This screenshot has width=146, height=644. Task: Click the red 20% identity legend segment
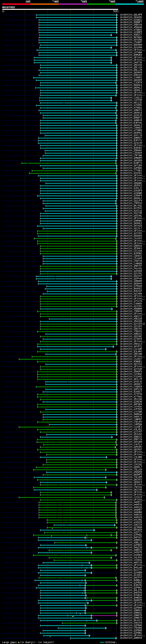pos(16,4)
